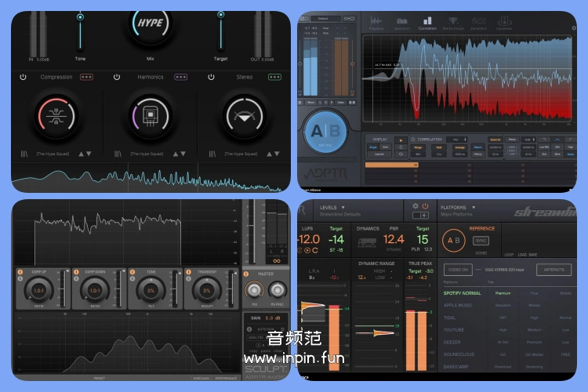Image resolution: width=588 pixels, height=392 pixels.
Task: Click the Transient sculpt knob
Action: point(207,290)
